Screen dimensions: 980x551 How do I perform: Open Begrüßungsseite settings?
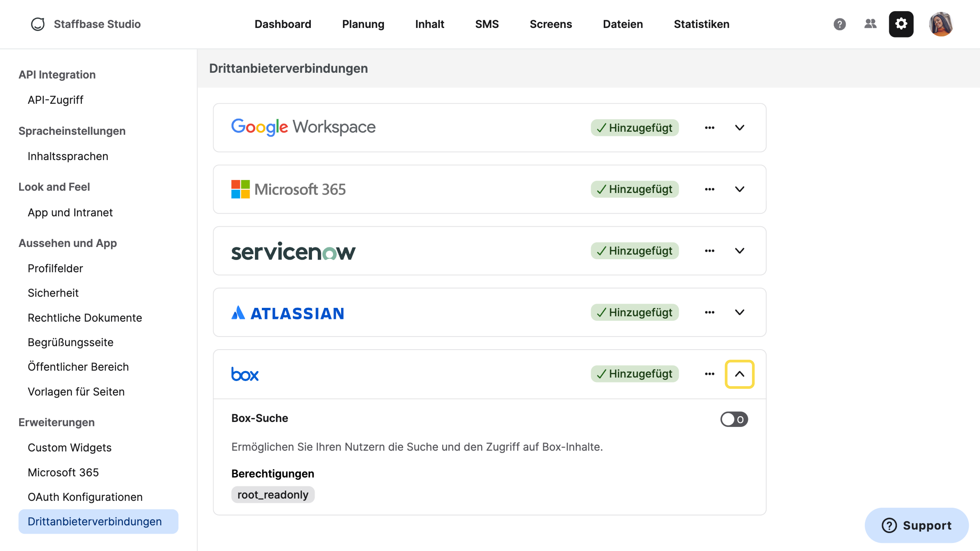[70, 342]
